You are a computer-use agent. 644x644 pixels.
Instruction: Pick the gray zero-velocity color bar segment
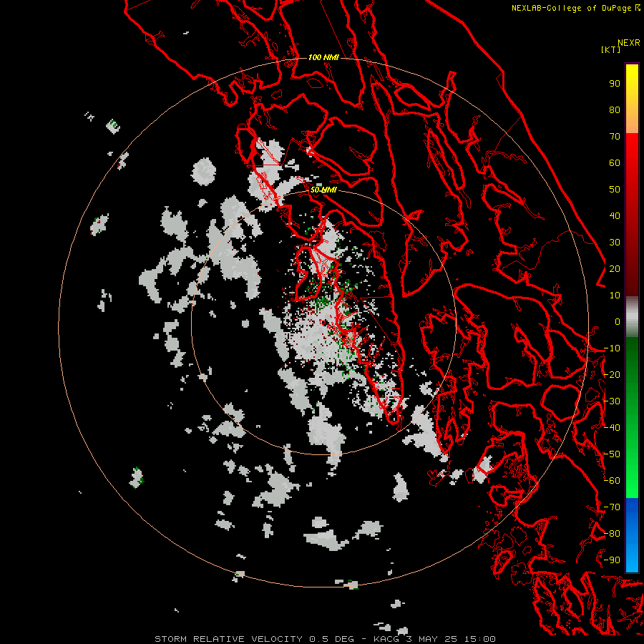(632, 317)
